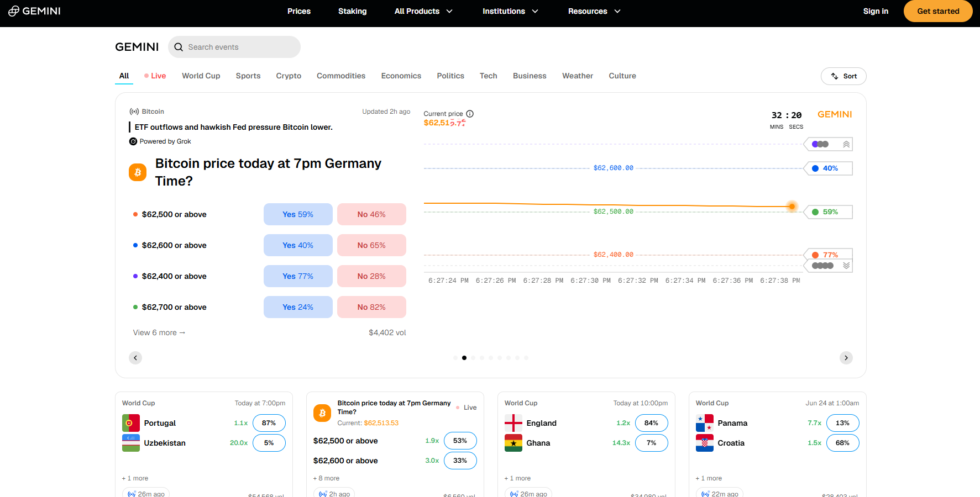Click the England flag icon
This screenshot has height=497, width=980.
tap(513, 423)
